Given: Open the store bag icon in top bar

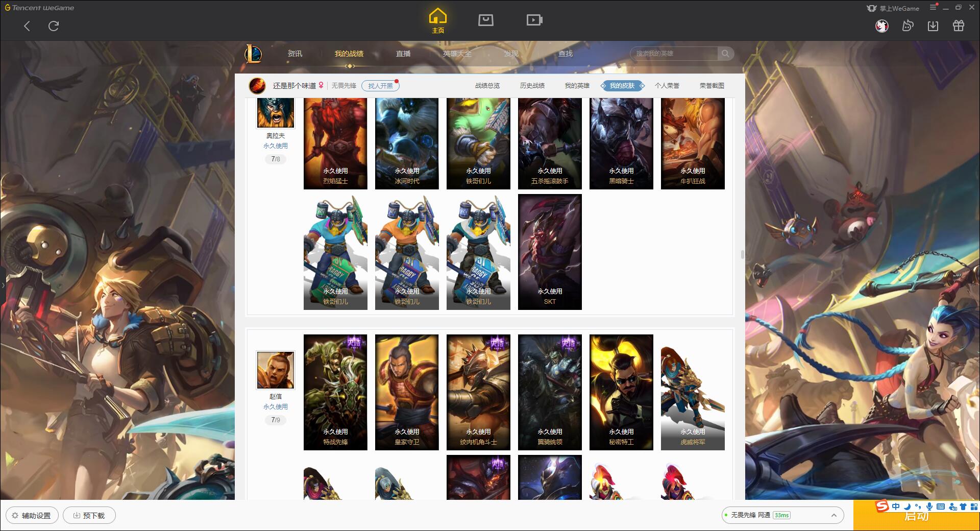Looking at the screenshot, I should coord(485,20).
